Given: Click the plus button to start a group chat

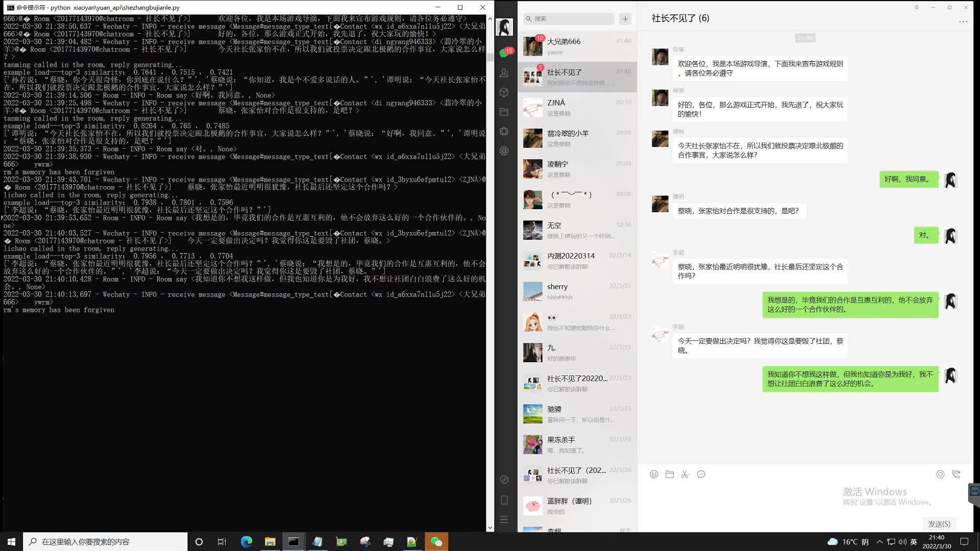Looking at the screenshot, I should point(625,19).
